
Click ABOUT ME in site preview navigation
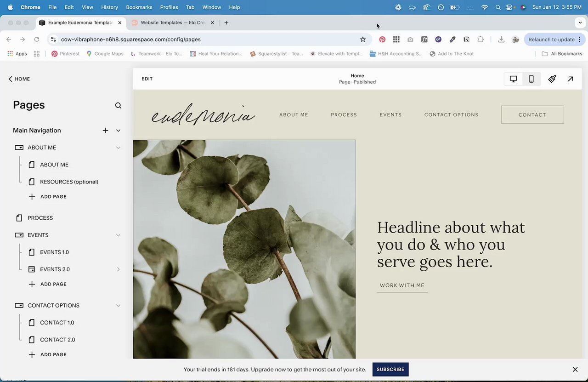[x=294, y=115]
